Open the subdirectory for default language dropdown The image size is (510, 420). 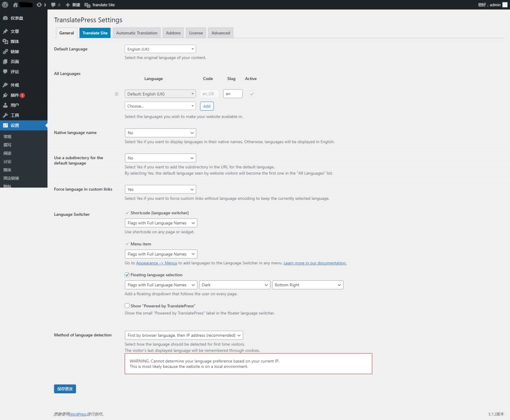click(160, 158)
